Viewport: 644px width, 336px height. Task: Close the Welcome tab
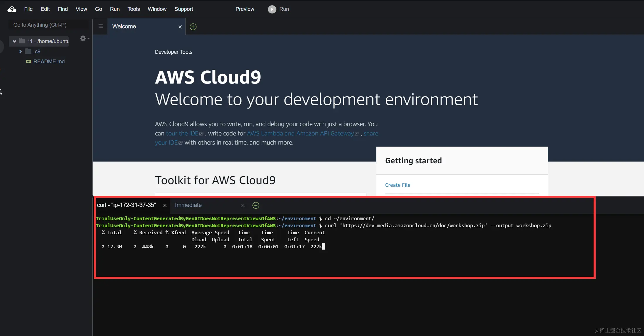tap(180, 27)
